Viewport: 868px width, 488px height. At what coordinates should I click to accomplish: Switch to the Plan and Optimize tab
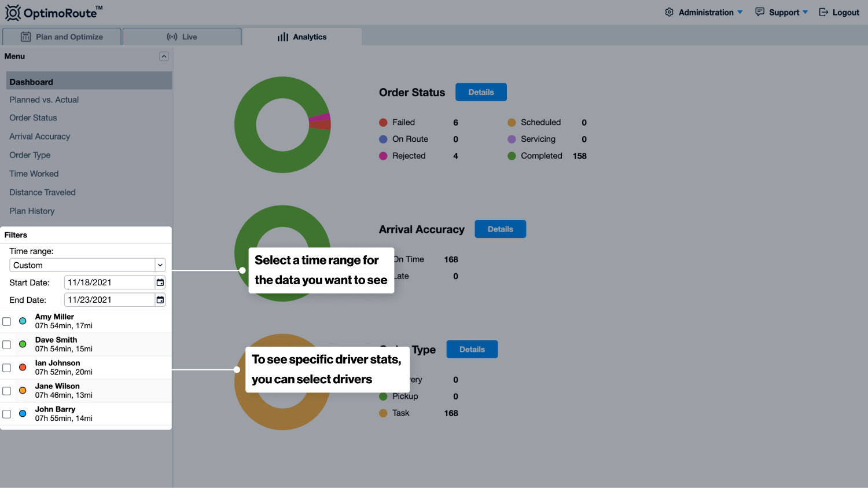click(62, 37)
